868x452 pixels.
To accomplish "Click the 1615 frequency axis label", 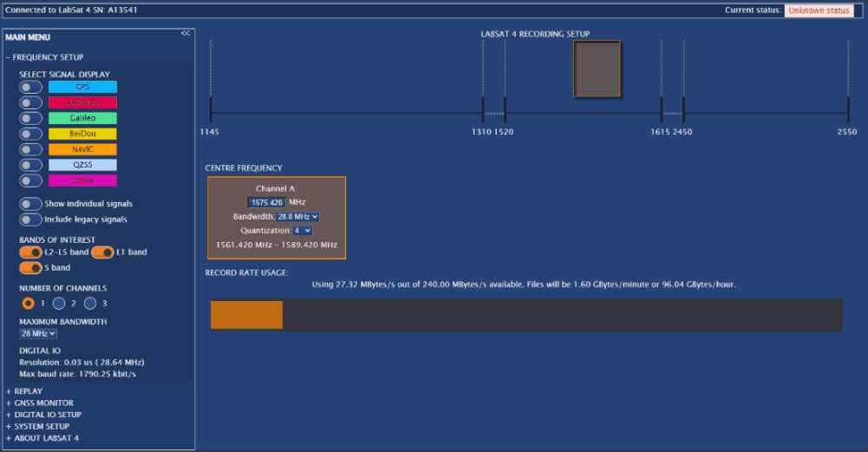I will coord(660,132).
